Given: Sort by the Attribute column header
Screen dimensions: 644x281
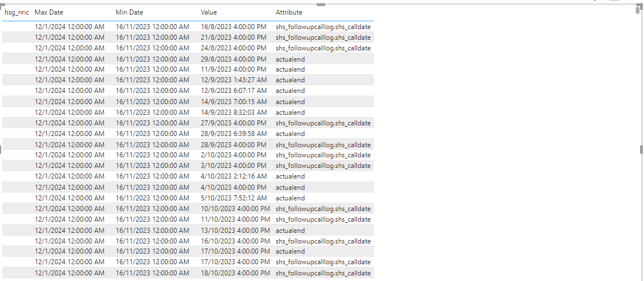Looking at the screenshot, I should (289, 12).
